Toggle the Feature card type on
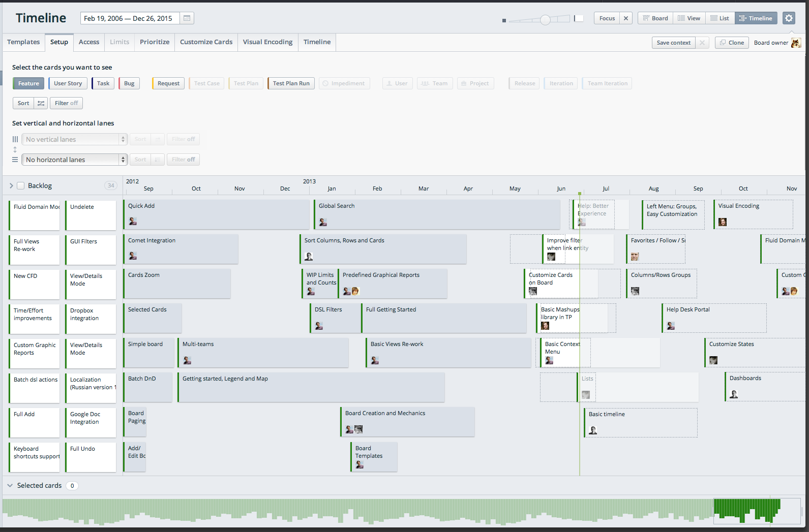The width and height of the screenshot is (809, 532). click(28, 83)
